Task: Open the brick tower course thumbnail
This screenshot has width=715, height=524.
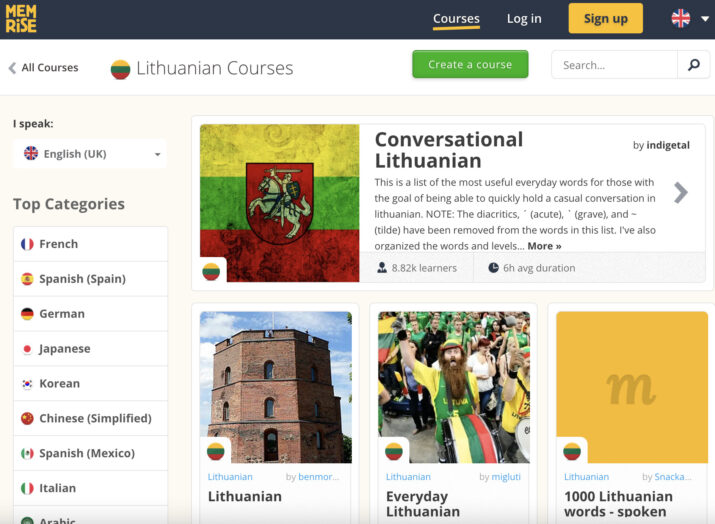Action: (x=276, y=387)
